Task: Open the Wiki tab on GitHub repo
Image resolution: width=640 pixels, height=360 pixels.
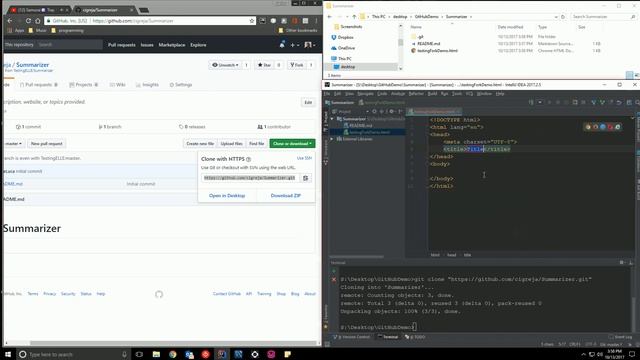Action: (118, 85)
